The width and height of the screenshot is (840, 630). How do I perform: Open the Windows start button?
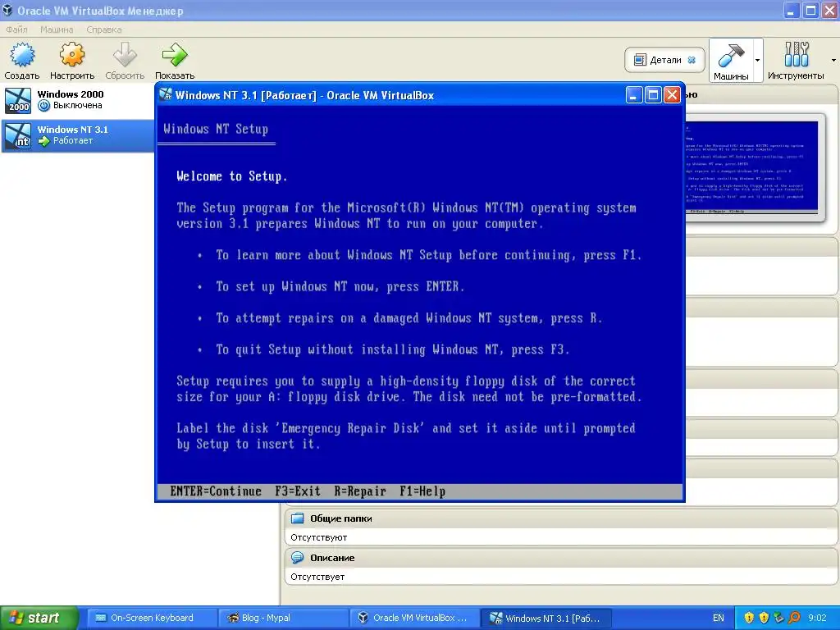click(x=39, y=618)
